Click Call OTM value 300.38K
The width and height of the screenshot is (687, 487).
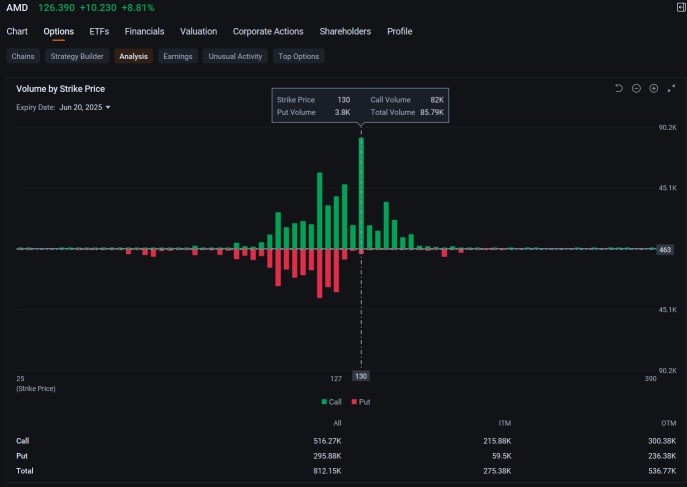pyautogui.click(x=662, y=441)
